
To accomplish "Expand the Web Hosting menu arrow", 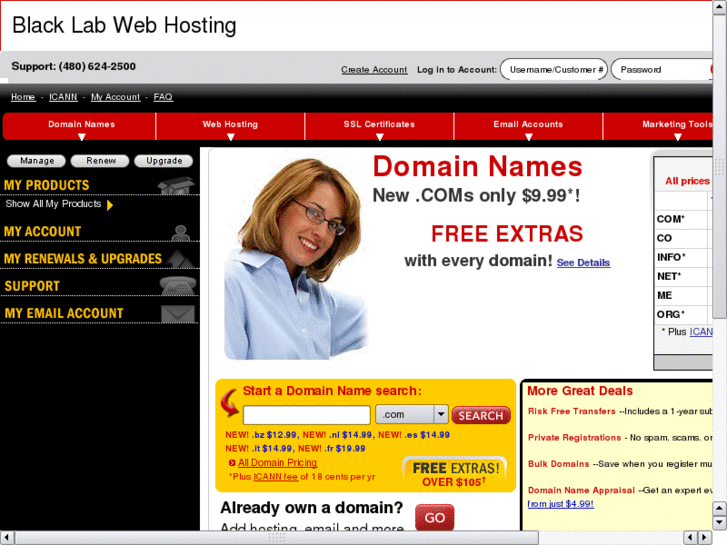I will tap(230, 137).
